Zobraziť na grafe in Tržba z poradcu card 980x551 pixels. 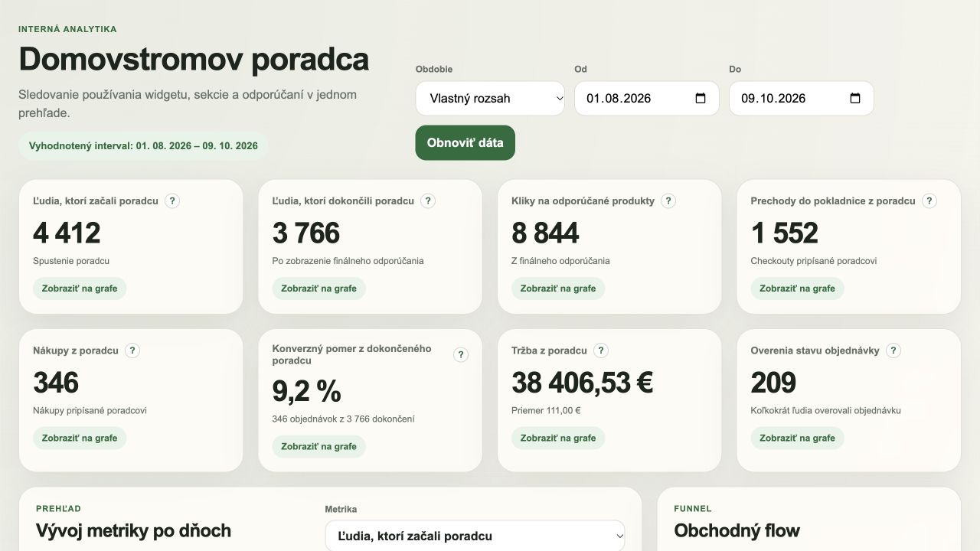(558, 438)
